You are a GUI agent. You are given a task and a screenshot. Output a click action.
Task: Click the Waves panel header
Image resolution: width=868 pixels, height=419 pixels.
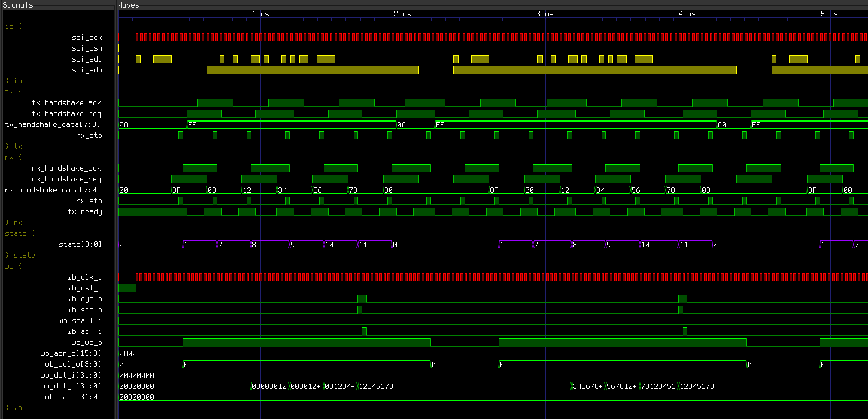(128, 5)
